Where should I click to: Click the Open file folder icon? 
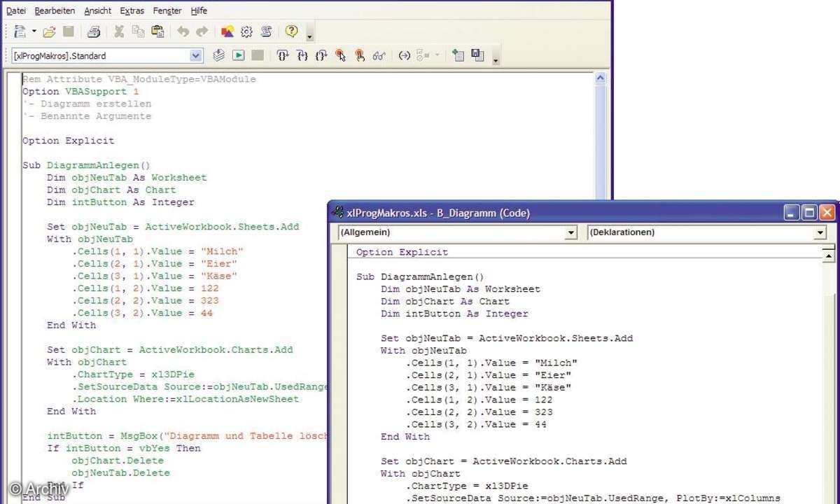(49, 31)
